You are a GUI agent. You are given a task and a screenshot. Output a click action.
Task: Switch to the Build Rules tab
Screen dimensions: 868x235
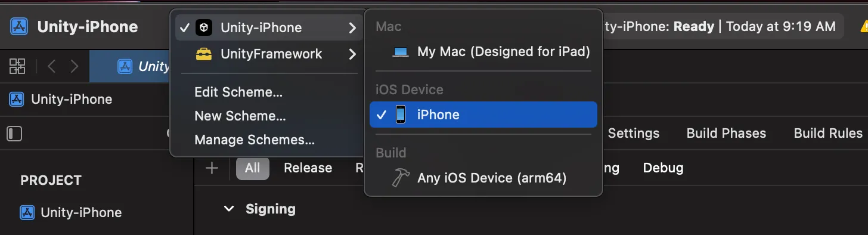pos(827,134)
